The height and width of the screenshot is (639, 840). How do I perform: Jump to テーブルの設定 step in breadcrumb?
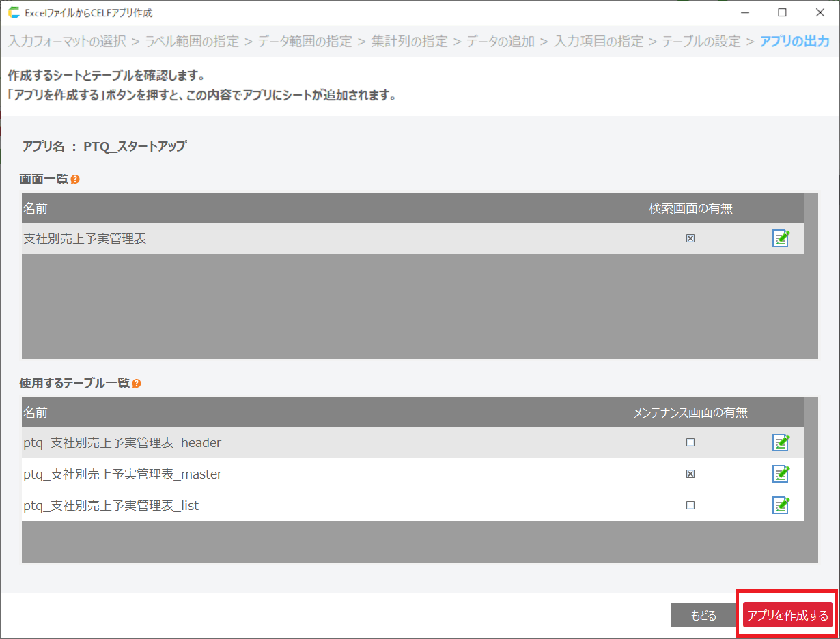(x=701, y=42)
